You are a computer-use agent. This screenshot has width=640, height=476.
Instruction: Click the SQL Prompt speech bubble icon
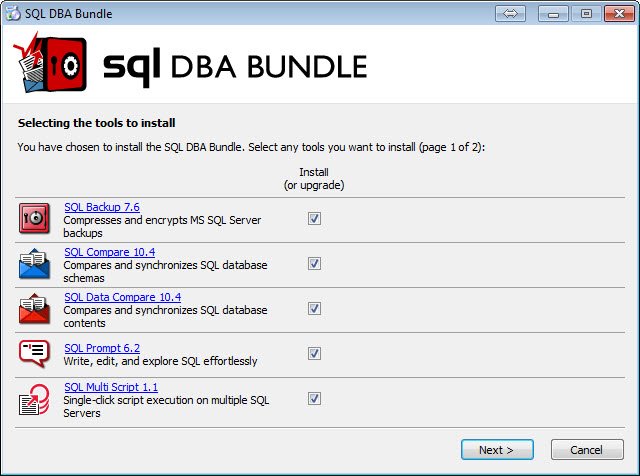(34, 354)
